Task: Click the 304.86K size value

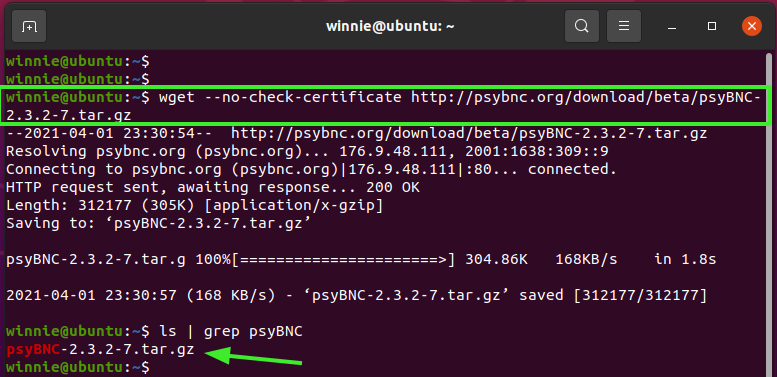Action: coord(497,259)
